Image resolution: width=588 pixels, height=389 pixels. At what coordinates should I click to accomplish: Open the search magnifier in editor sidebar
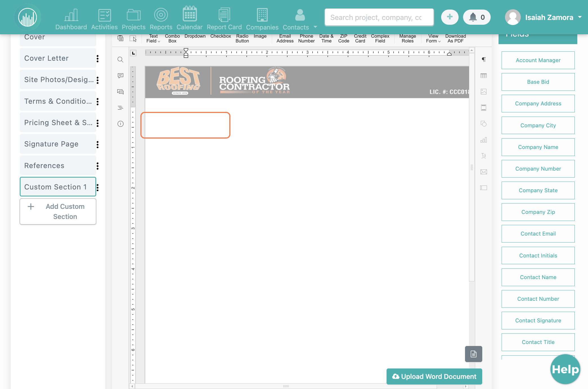coord(120,59)
